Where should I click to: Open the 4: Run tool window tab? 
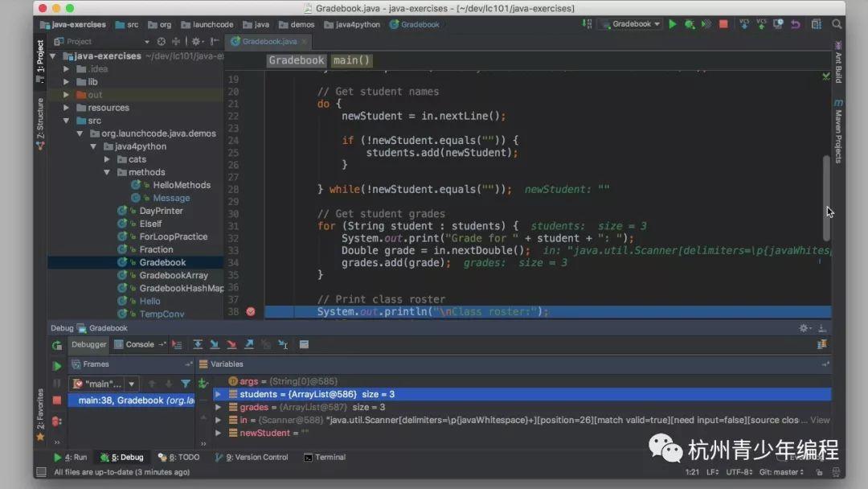click(x=70, y=458)
